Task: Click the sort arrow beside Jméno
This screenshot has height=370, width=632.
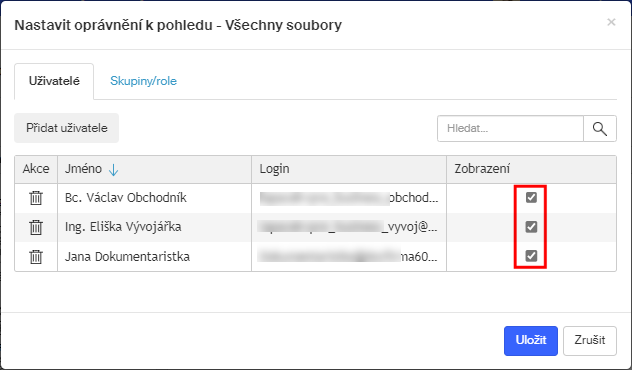Action: [x=114, y=170]
